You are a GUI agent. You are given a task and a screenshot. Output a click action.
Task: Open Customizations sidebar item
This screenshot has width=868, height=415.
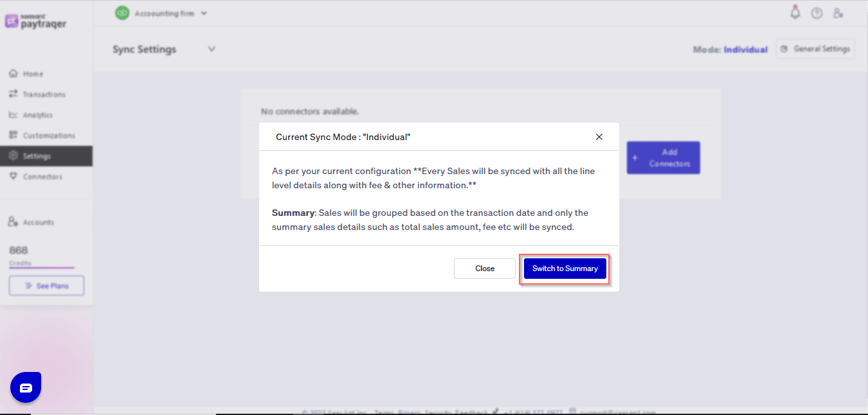[x=46, y=136]
